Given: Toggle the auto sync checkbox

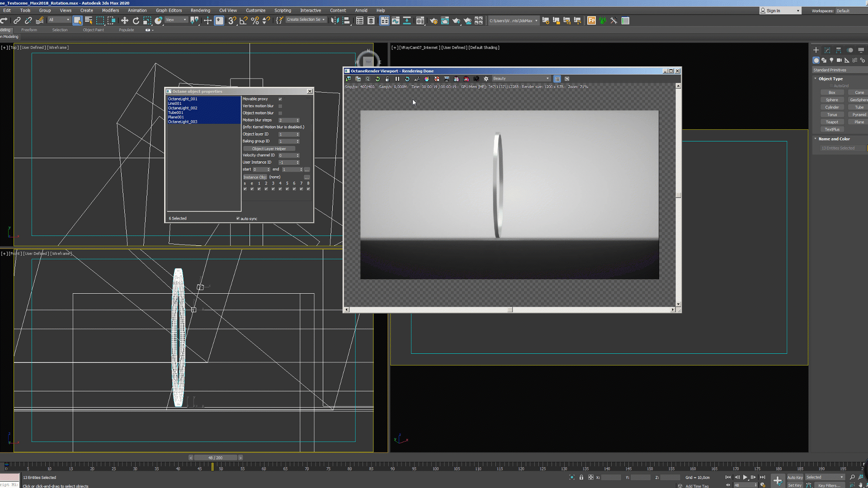Looking at the screenshot, I should point(238,219).
